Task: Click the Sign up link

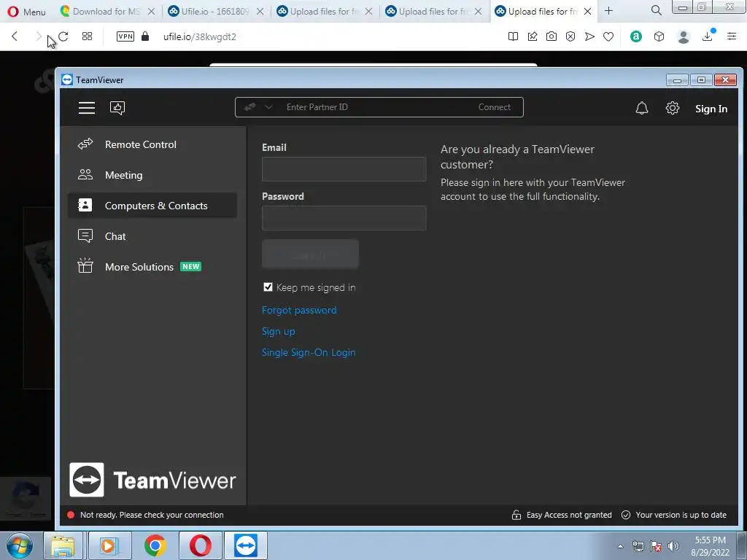Action: coord(278,332)
